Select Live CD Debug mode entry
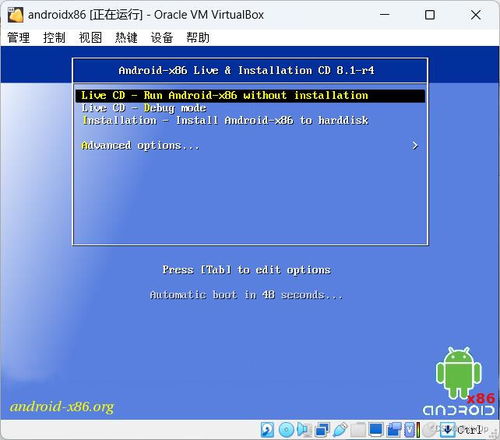The height and width of the screenshot is (440, 500). pos(144,108)
